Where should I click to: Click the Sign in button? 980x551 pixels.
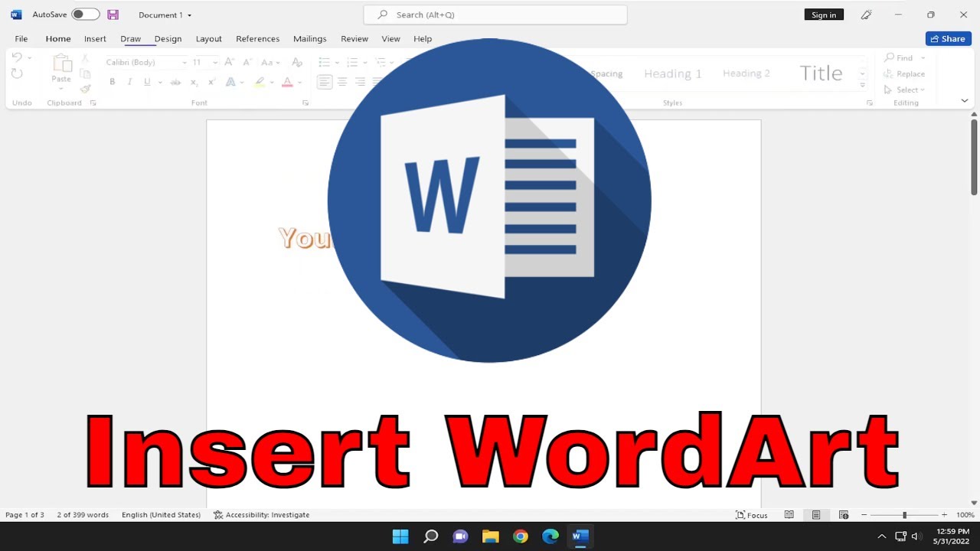click(824, 15)
